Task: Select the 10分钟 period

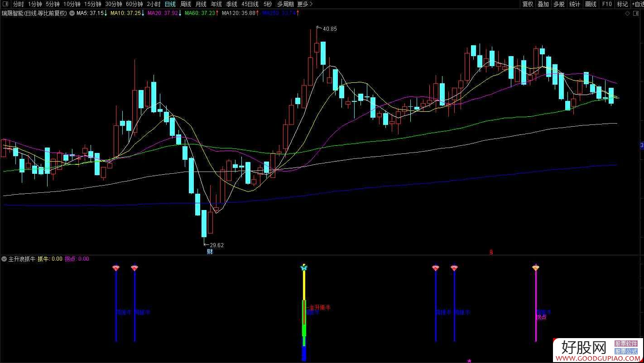Action: click(72, 4)
